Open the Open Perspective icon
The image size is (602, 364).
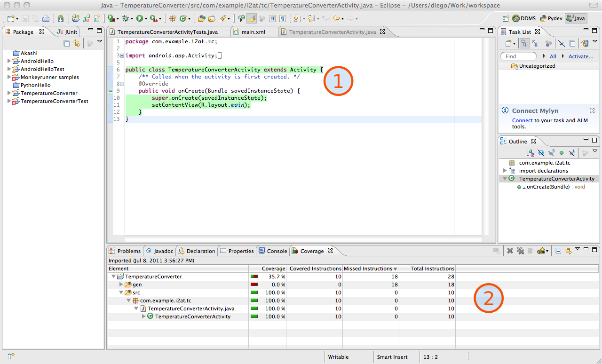point(506,19)
